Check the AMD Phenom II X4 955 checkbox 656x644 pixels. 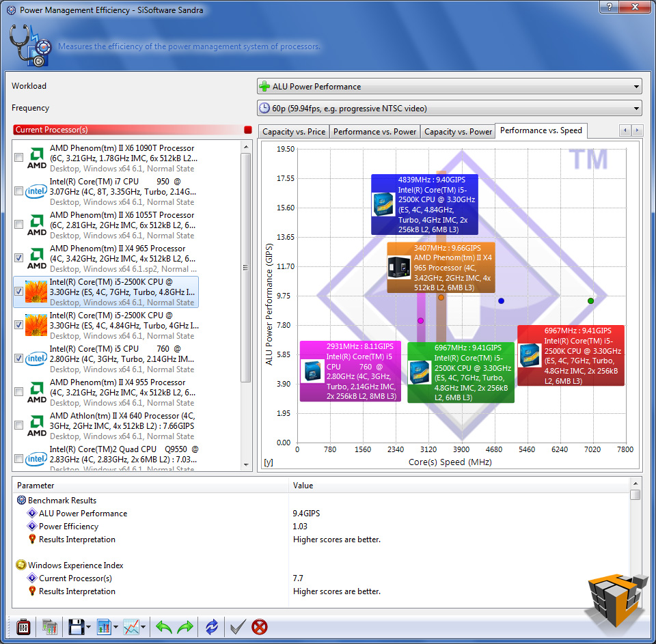point(19,391)
